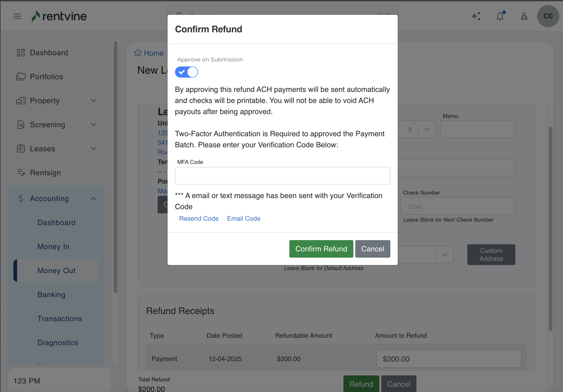
Task: Click the hamburger menu icon
Action: coord(17,16)
